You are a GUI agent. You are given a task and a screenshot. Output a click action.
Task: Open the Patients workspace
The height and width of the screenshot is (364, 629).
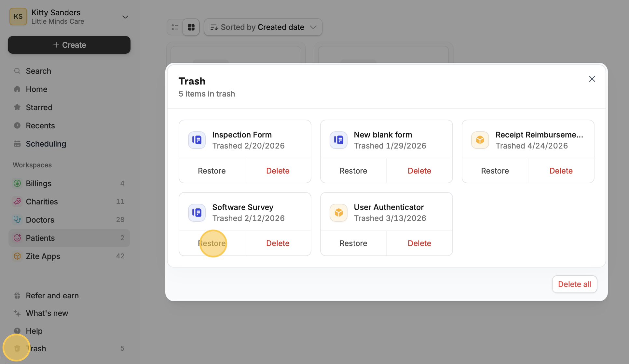[69, 238]
